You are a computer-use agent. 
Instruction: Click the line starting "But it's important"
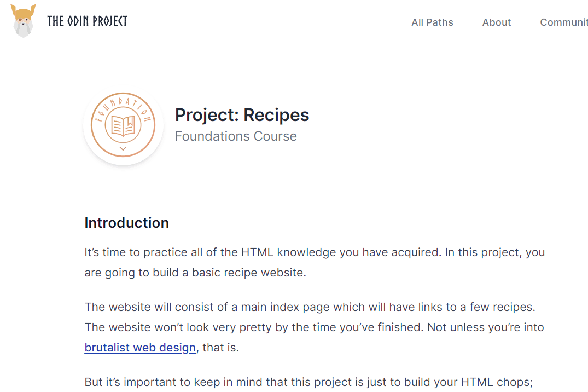click(308, 382)
